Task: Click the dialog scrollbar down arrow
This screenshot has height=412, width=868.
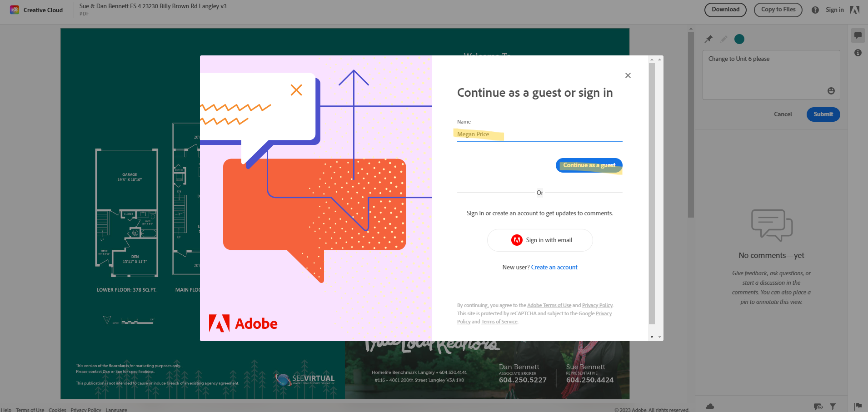Action: 652,337
